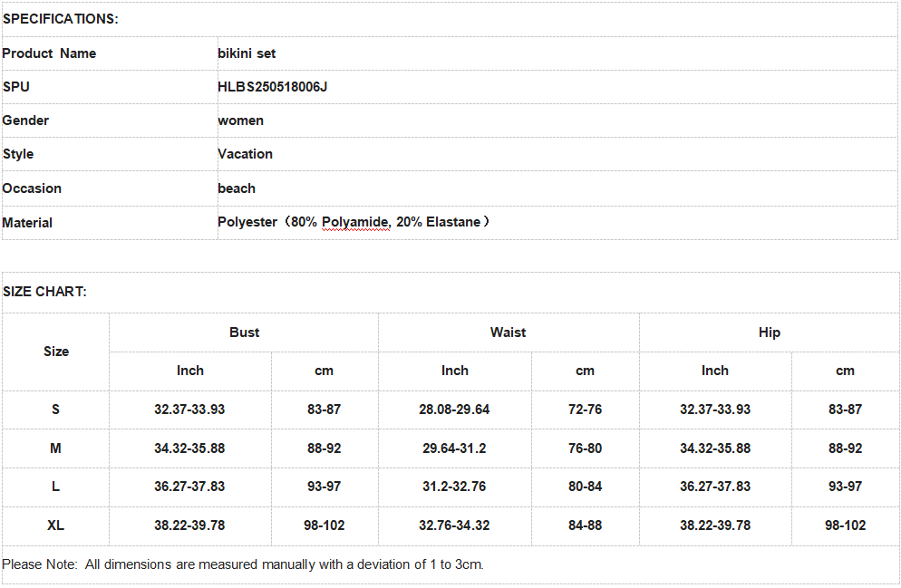Select the Product Name label
The width and height of the screenshot is (901, 588).
[50, 53]
